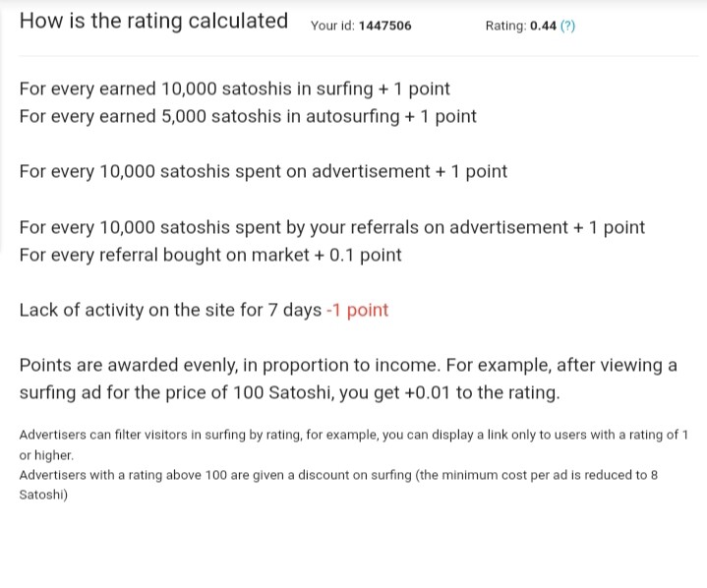Click the 'Rating:' label

(x=505, y=27)
